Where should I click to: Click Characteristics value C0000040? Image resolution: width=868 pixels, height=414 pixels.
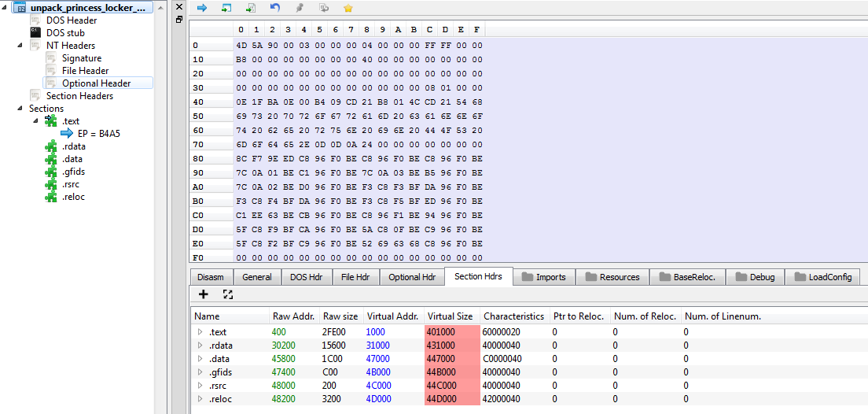pyautogui.click(x=502, y=359)
